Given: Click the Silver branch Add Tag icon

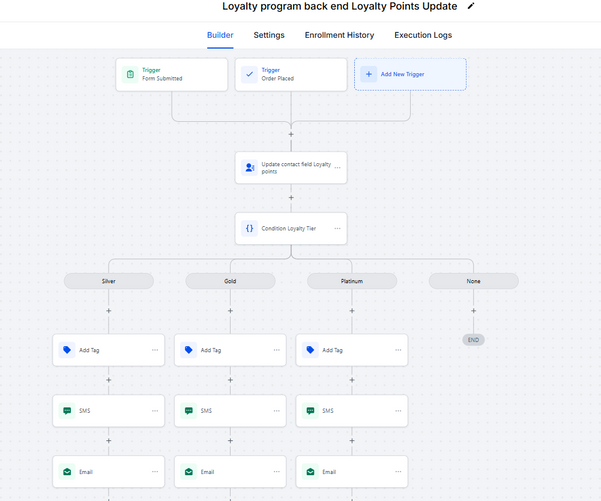Looking at the screenshot, I should (x=67, y=350).
